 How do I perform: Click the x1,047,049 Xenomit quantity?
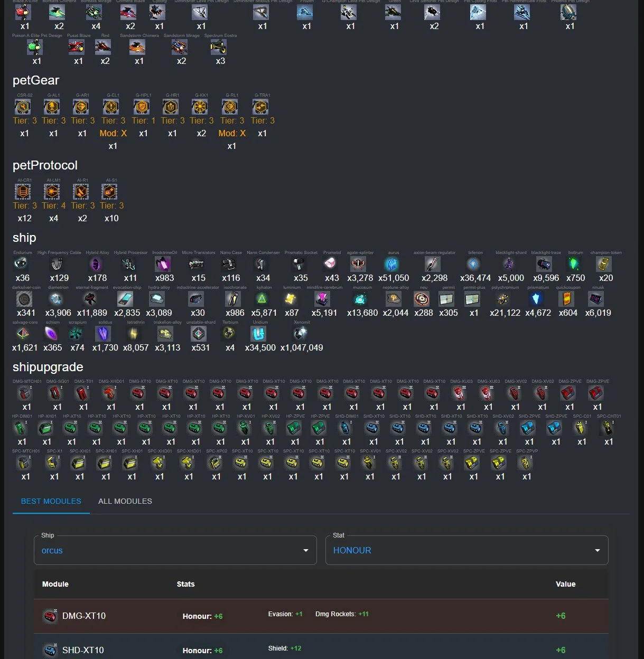[x=302, y=347]
